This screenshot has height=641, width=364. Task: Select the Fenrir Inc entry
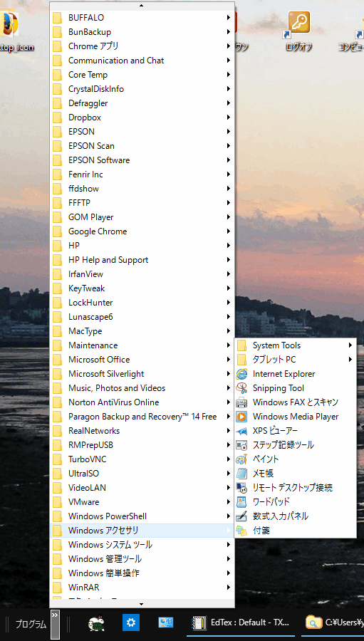pos(142,174)
